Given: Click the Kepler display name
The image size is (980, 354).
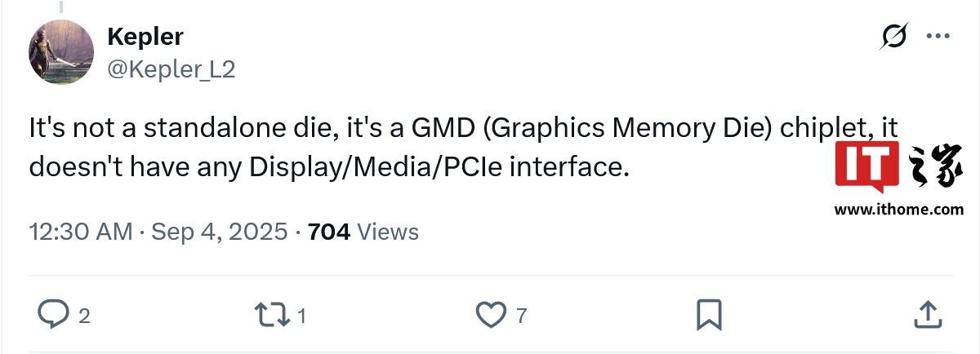Looking at the screenshot, I should tap(145, 37).
